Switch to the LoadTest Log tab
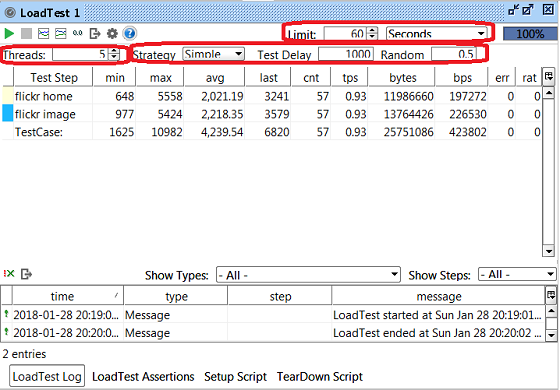Screen dimensions: 560x390 pos(47,376)
